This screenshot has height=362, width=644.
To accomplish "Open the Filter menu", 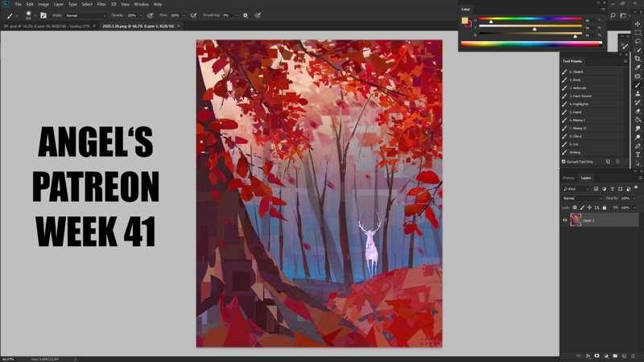I will [101, 4].
